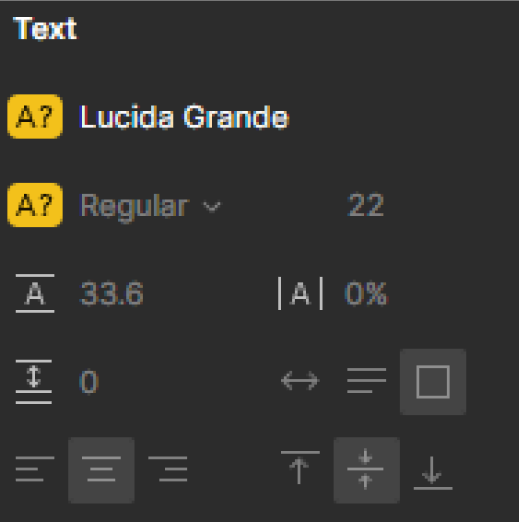Align text to the right
This screenshot has width=519, height=522.
coord(168,469)
